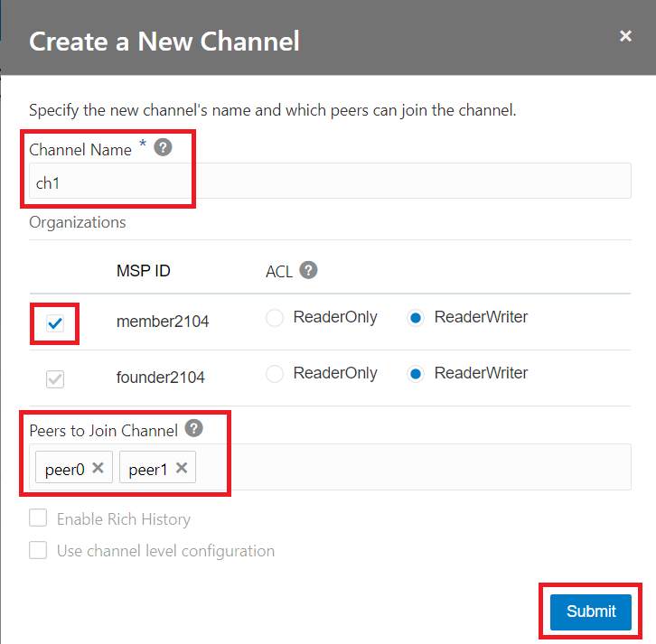656x644 pixels.
Task: Click the founder2104 organization checkbox
Action: 55,379
